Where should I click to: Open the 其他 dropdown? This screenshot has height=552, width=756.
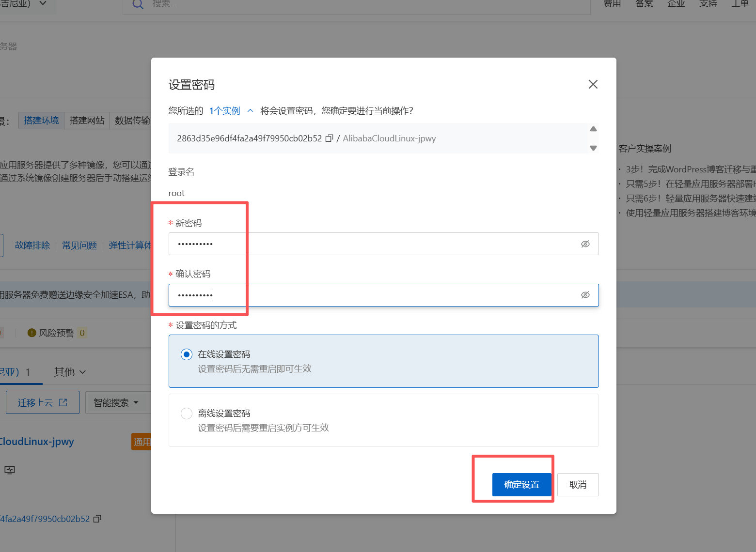70,372
